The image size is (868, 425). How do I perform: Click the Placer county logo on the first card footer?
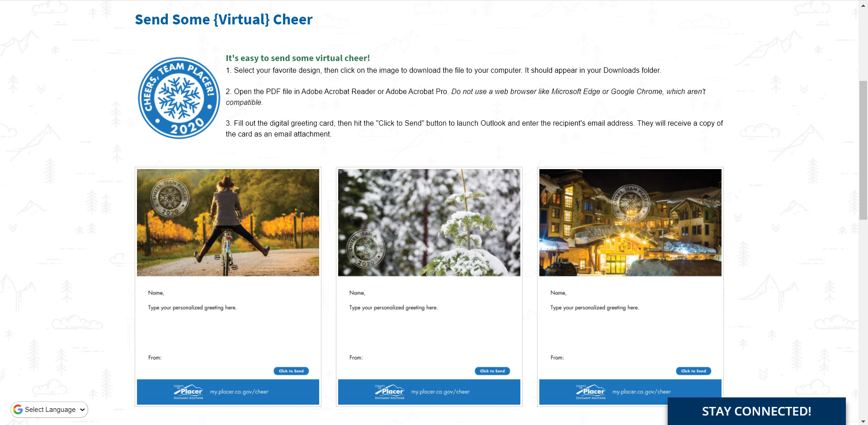(x=189, y=392)
